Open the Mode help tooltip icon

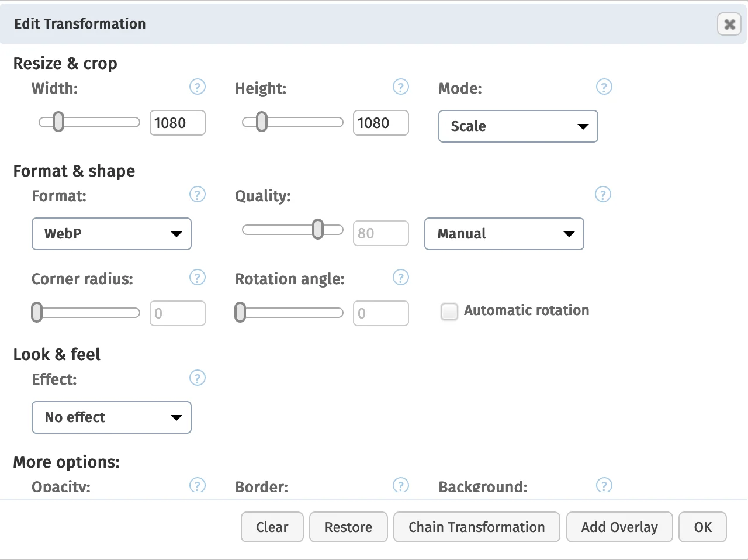pyautogui.click(x=604, y=87)
